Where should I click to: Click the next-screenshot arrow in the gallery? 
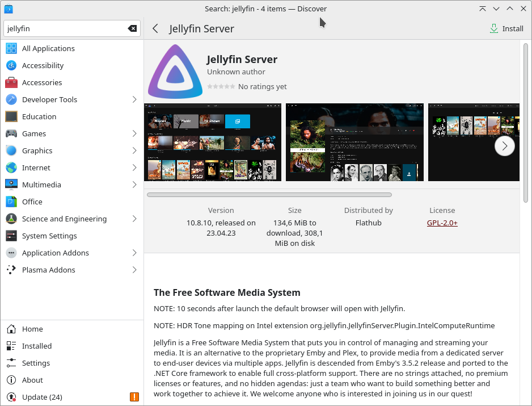tap(504, 146)
